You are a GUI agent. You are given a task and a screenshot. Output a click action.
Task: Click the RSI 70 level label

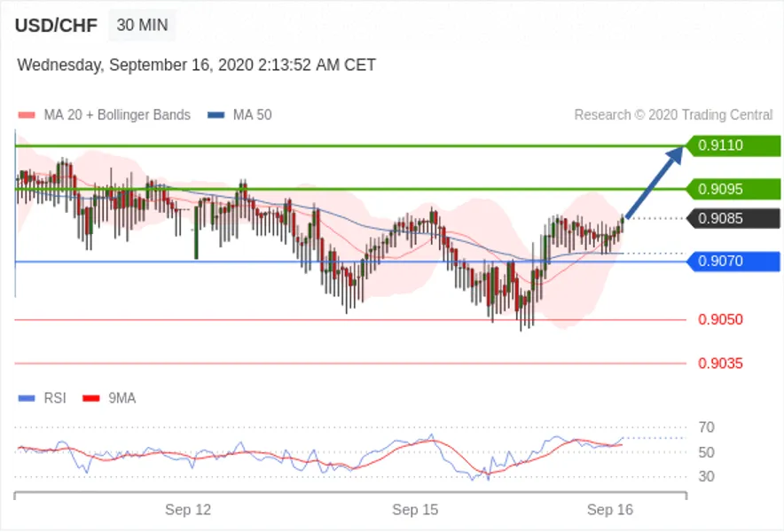pyautogui.click(x=707, y=427)
